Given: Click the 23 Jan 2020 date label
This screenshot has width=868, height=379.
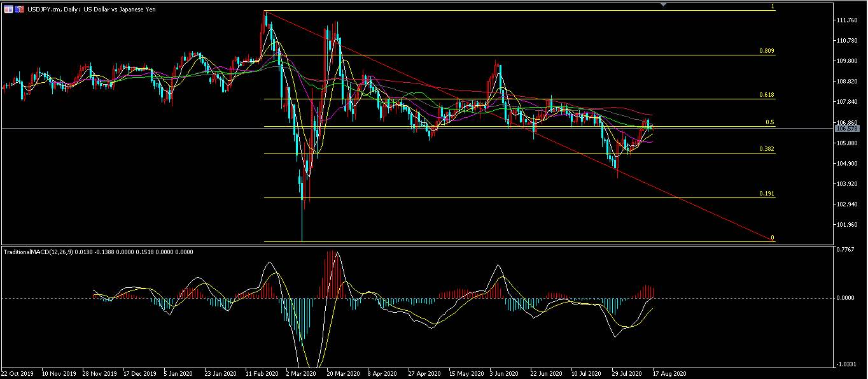Looking at the screenshot, I should (221, 373).
